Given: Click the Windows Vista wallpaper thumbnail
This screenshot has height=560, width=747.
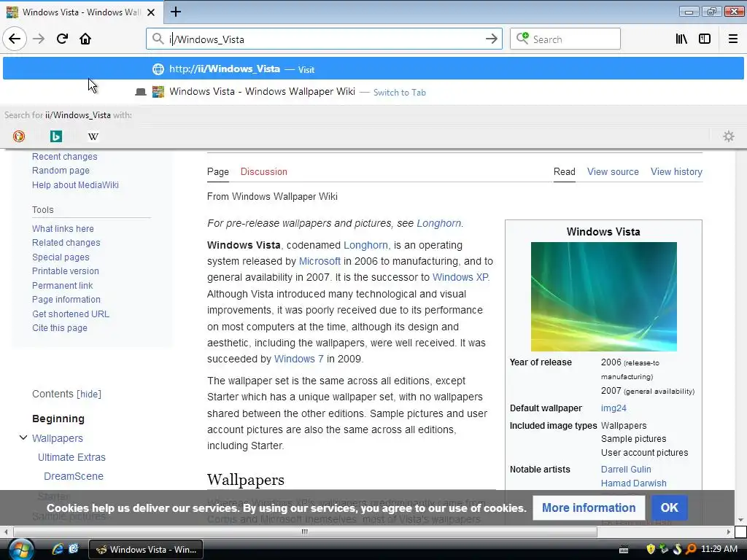Looking at the screenshot, I should (x=603, y=297).
